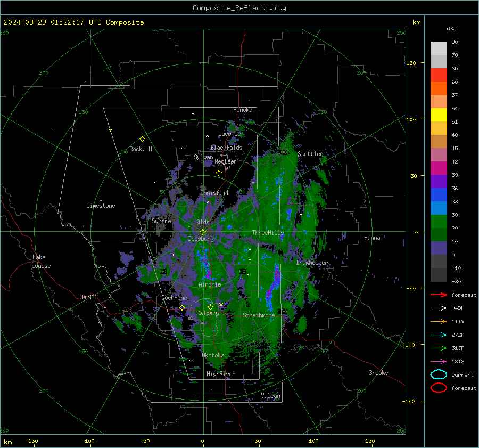The image size is (479, 448).
Task: Click the Okotoks town label
Action: tap(213, 355)
